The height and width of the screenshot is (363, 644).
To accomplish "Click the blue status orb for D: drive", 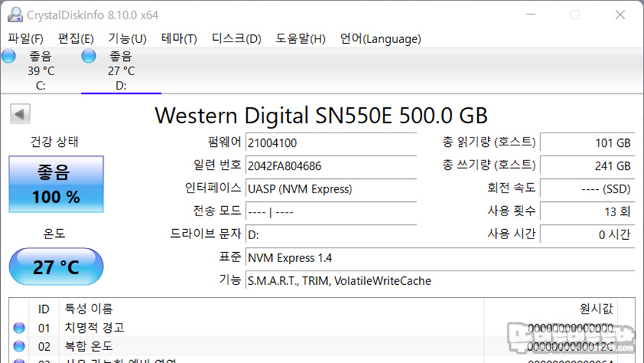I will [89, 56].
